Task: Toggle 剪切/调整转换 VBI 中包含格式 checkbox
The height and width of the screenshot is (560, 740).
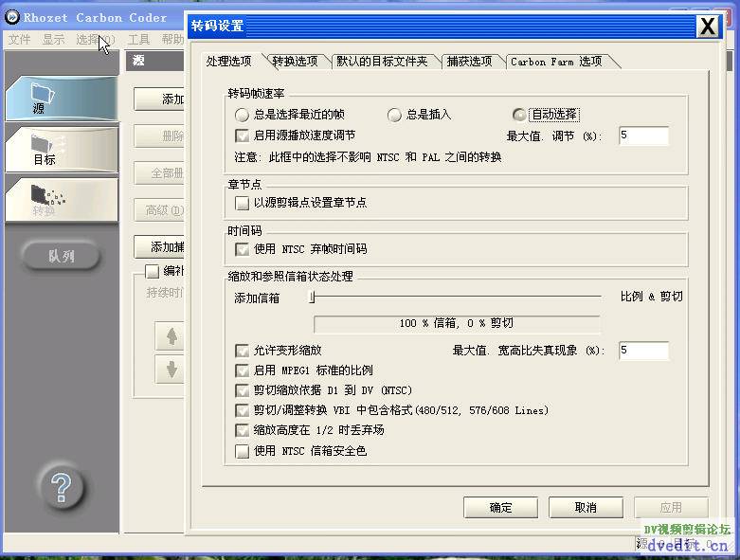Action: [x=243, y=410]
